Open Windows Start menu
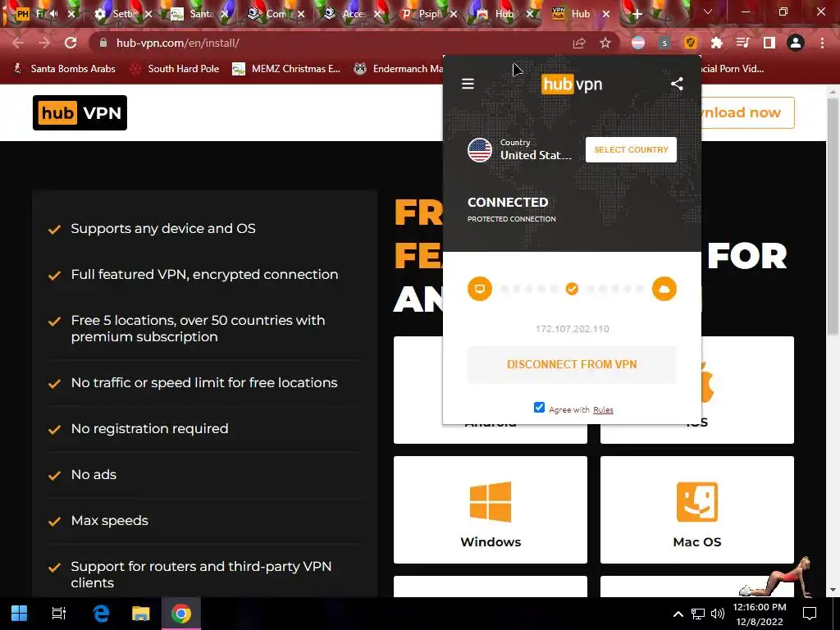 20,614
